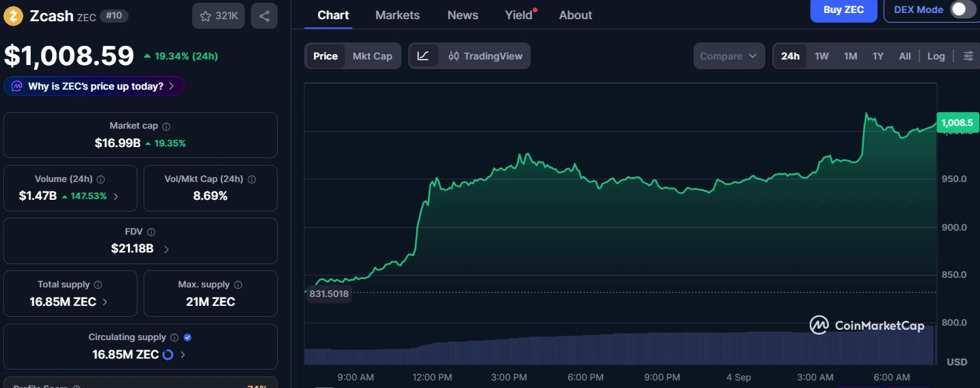Screen dimensions: 980x388
Task: Click the Circulating supply info icon
Action: click(174, 337)
